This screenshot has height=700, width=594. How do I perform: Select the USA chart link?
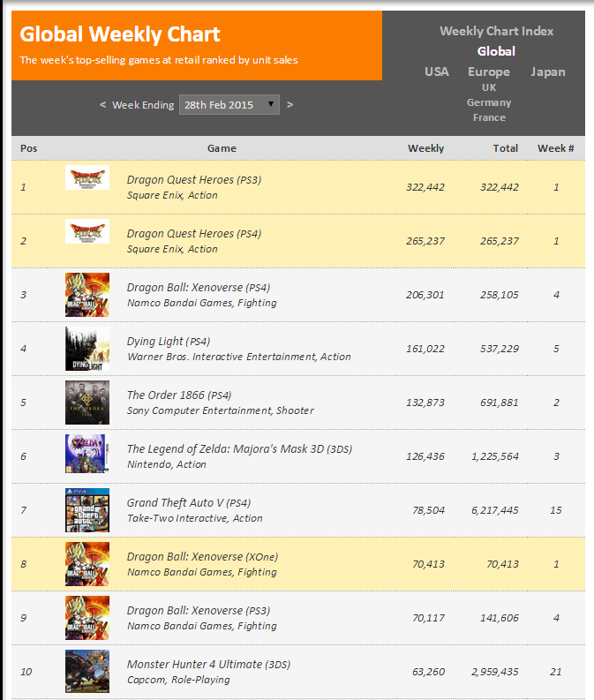coord(437,72)
